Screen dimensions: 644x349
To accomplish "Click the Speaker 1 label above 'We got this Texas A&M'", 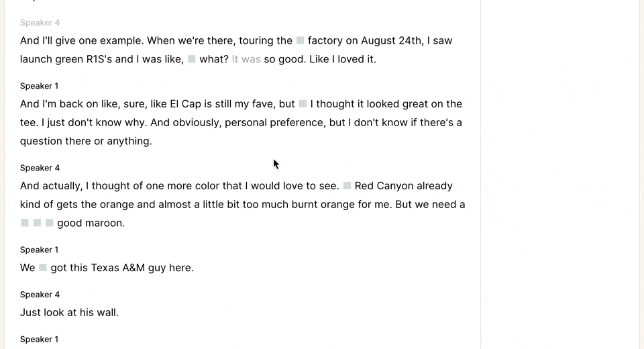I will [x=39, y=250].
